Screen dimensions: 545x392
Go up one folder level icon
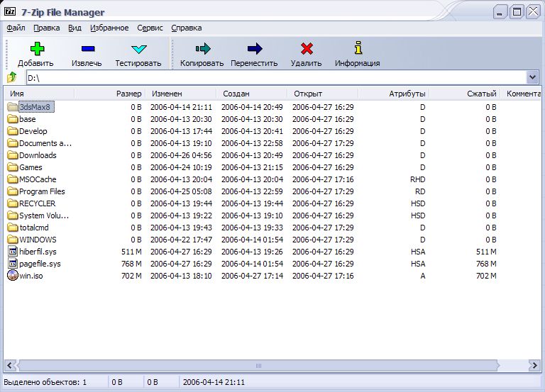point(12,77)
